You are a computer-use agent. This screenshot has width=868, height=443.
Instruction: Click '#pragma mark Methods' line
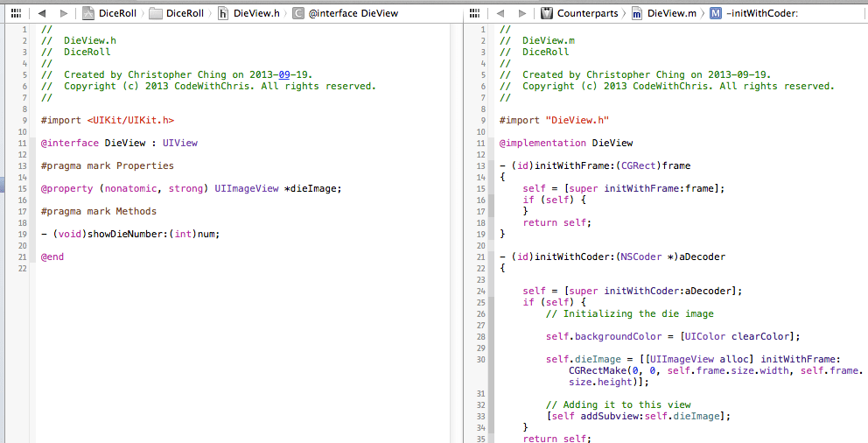pos(99,211)
